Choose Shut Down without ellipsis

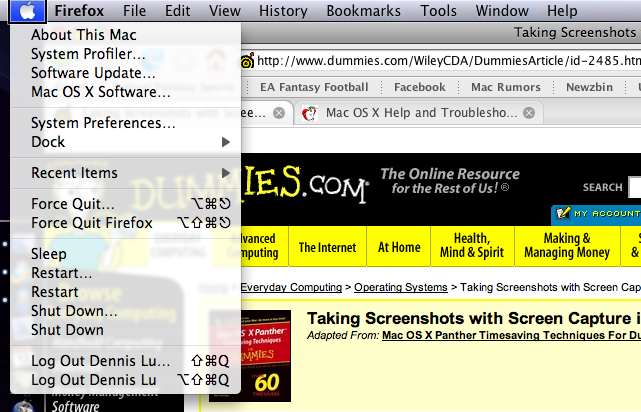click(x=125, y=330)
